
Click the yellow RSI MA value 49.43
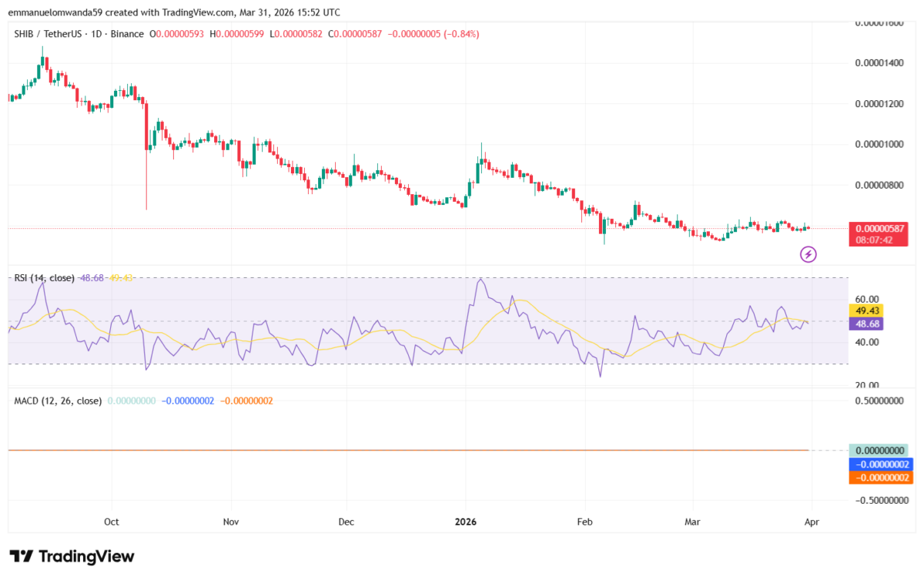(x=868, y=311)
